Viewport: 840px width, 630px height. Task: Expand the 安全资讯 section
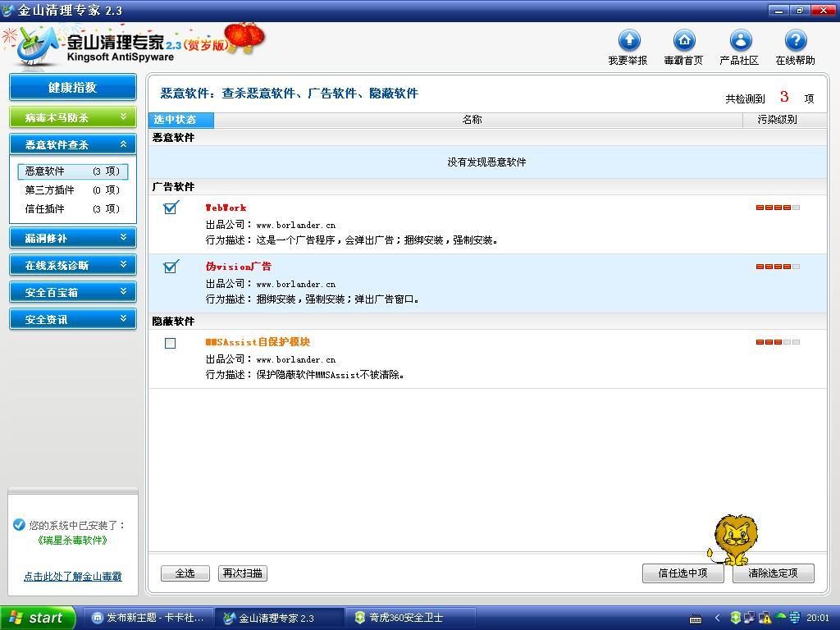[x=73, y=319]
